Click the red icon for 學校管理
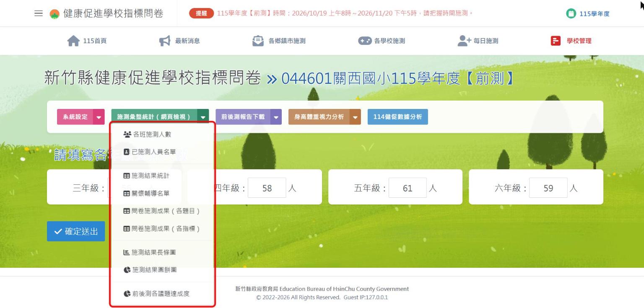 [556, 41]
